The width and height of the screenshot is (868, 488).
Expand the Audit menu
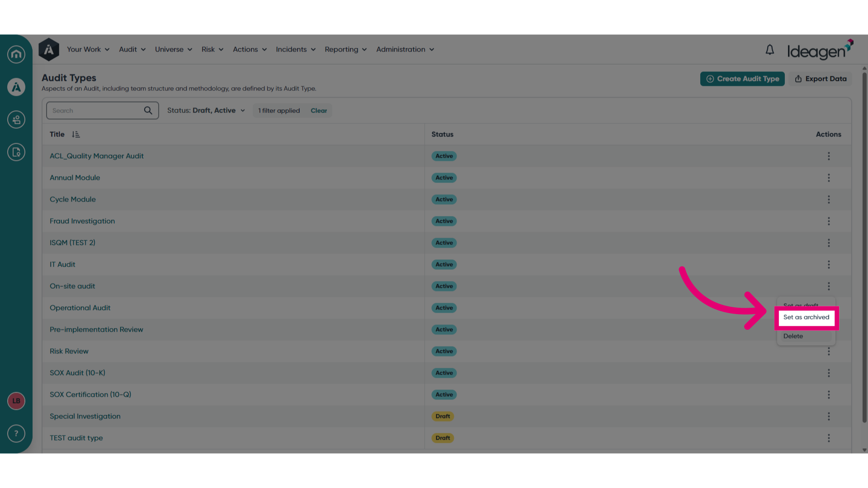click(132, 50)
